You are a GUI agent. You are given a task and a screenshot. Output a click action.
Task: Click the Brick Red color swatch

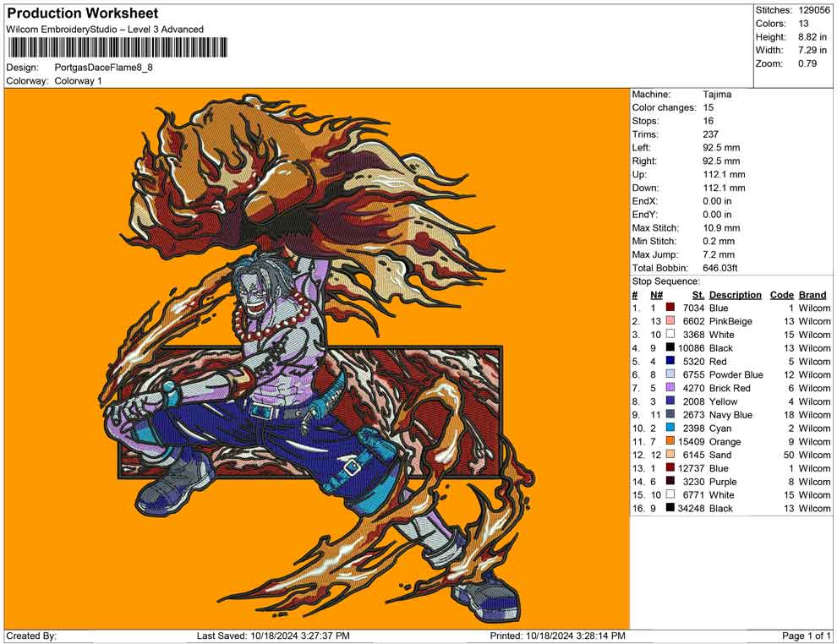point(670,387)
